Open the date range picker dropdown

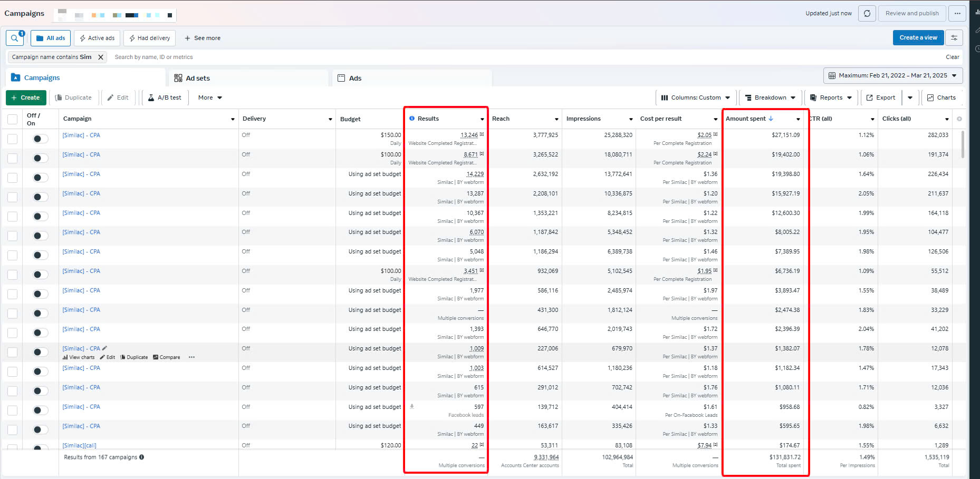tap(893, 75)
